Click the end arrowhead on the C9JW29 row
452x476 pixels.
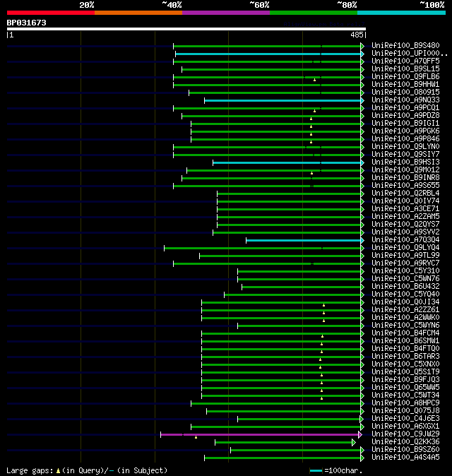[x=360, y=435]
